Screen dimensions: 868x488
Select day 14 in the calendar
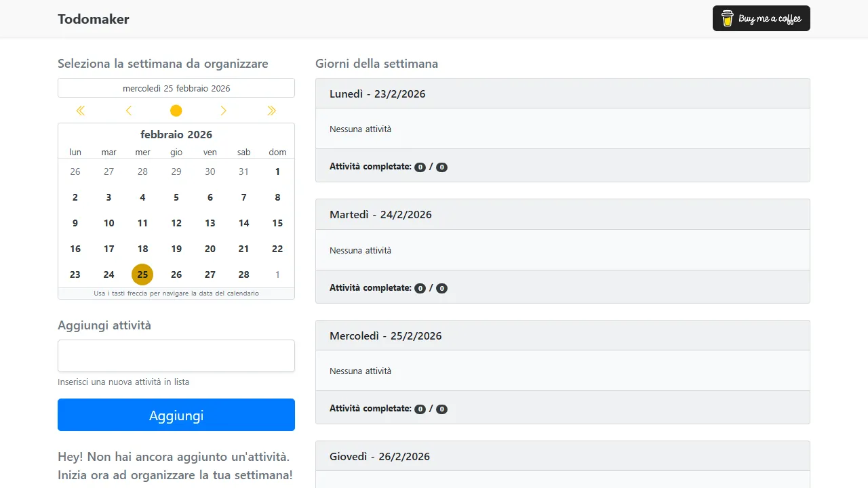(243, 223)
